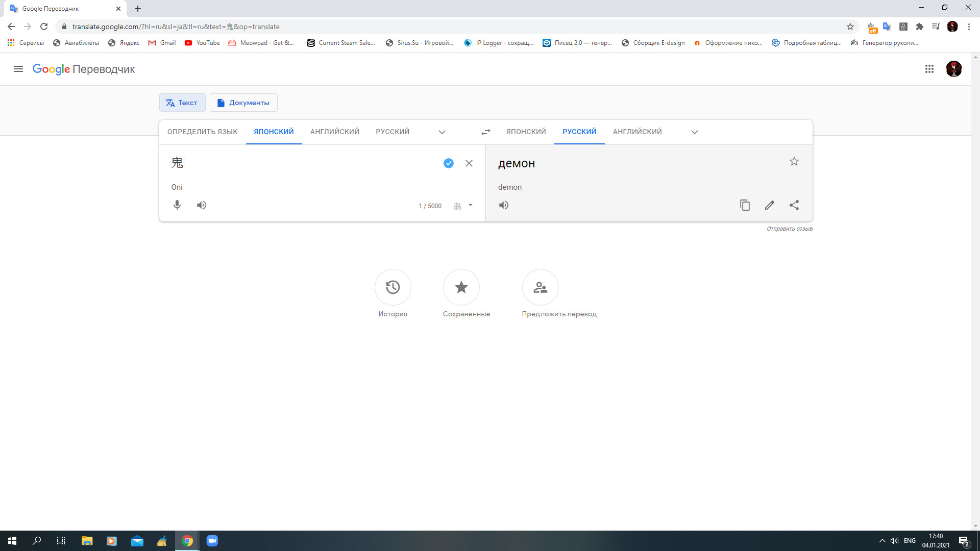Expand more target languages list

click(x=694, y=132)
